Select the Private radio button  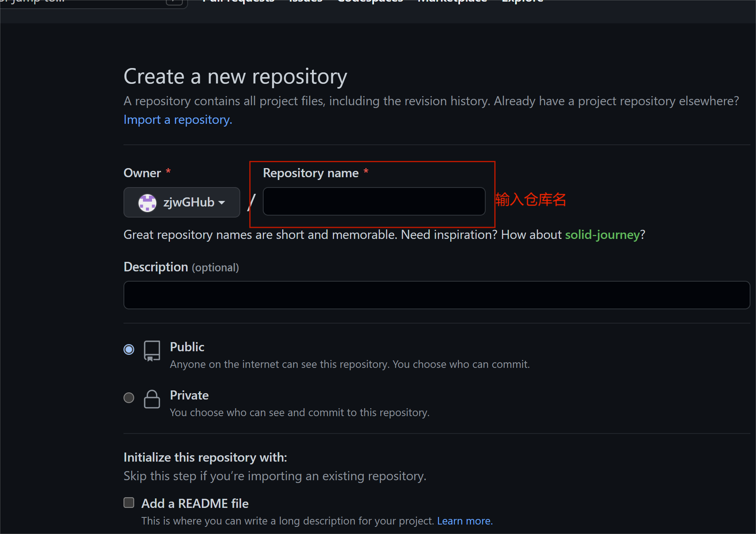tap(129, 398)
